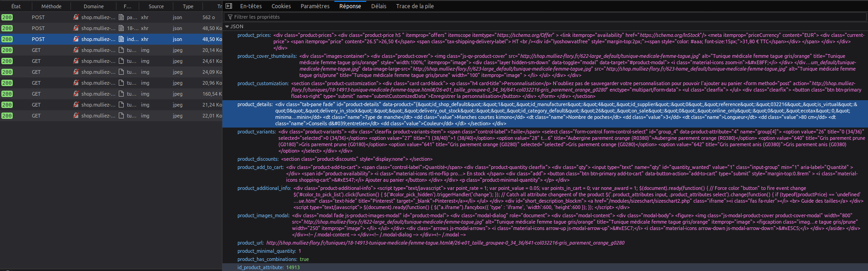Select the POST request with file '18-…'
The image size is (868, 271).
point(111,28)
